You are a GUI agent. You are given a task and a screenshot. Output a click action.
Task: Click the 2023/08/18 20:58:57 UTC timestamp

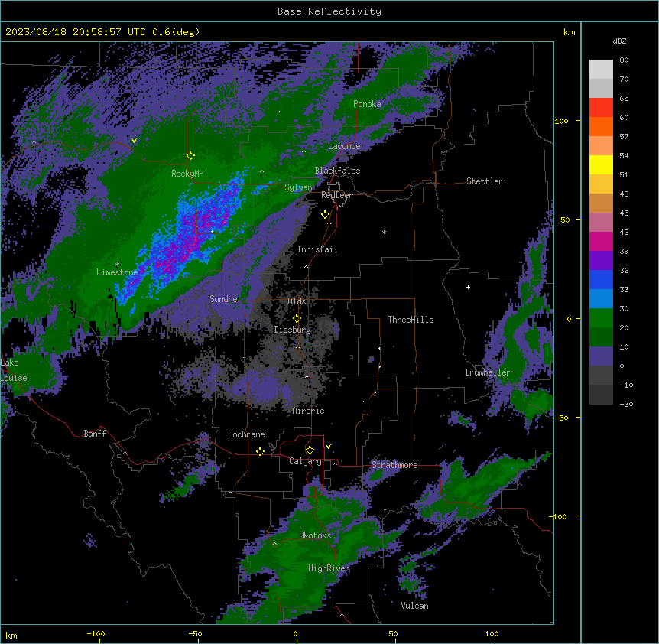tap(76, 32)
